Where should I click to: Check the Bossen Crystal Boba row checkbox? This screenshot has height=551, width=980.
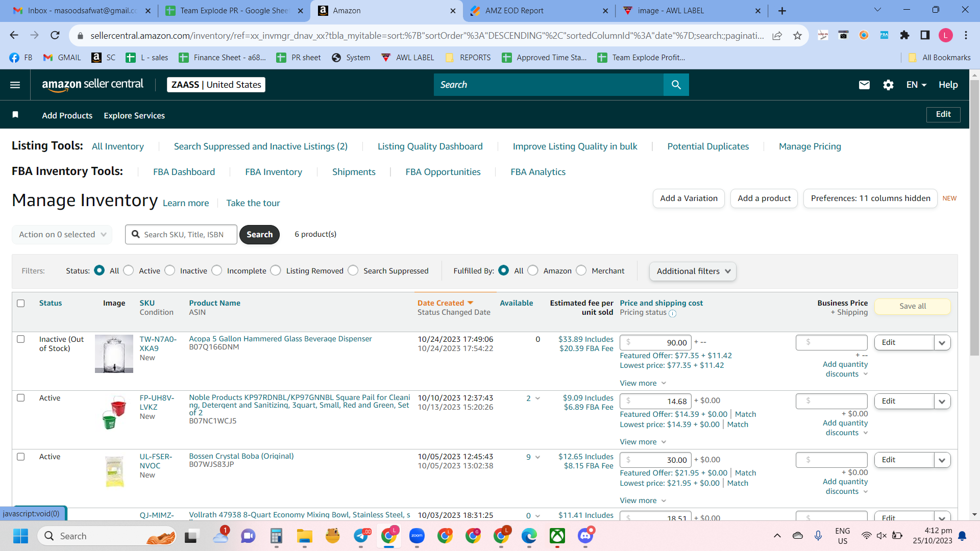point(21,456)
